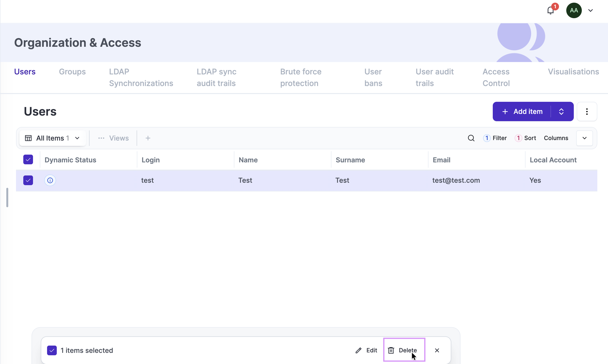Uncheck the select-all header checkbox

click(28, 160)
